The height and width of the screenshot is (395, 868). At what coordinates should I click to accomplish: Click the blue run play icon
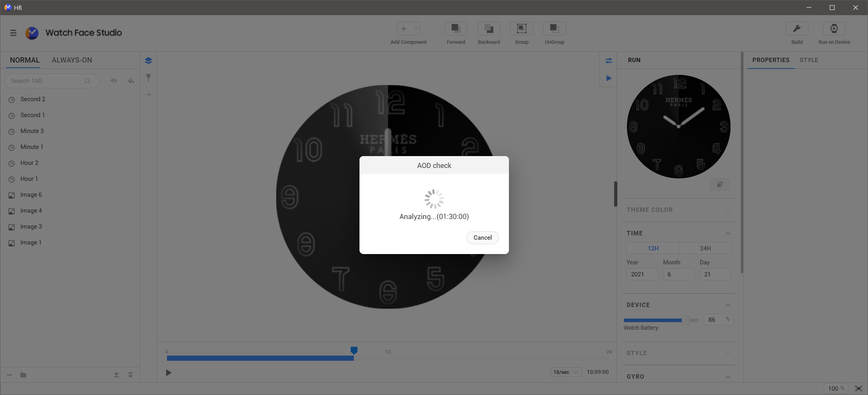[609, 78]
